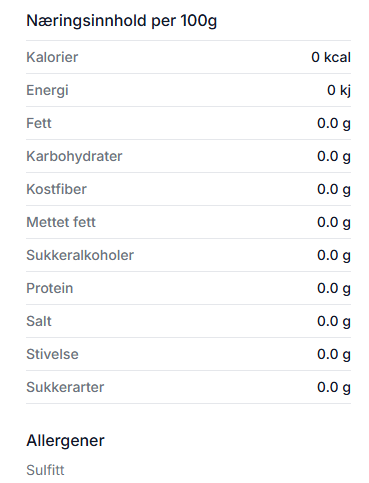Image resolution: width=369 pixels, height=483 pixels.
Task: Click the 0 kcal value
Action: tap(331, 57)
